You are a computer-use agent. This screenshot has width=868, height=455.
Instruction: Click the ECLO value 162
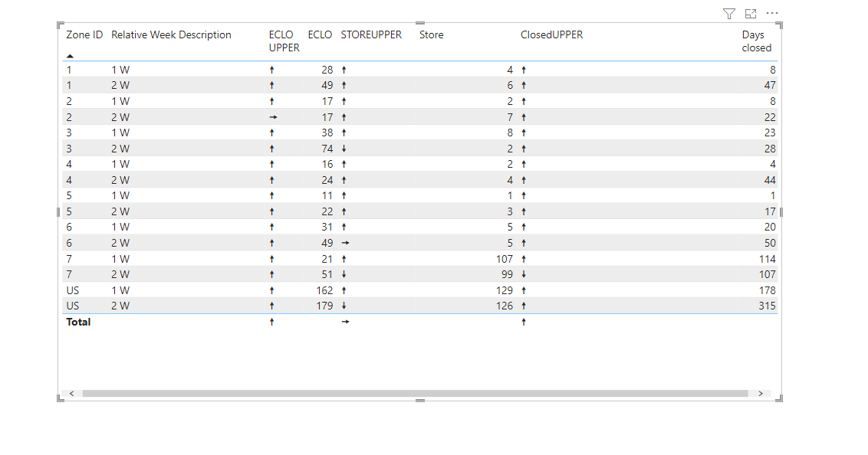[x=324, y=290]
